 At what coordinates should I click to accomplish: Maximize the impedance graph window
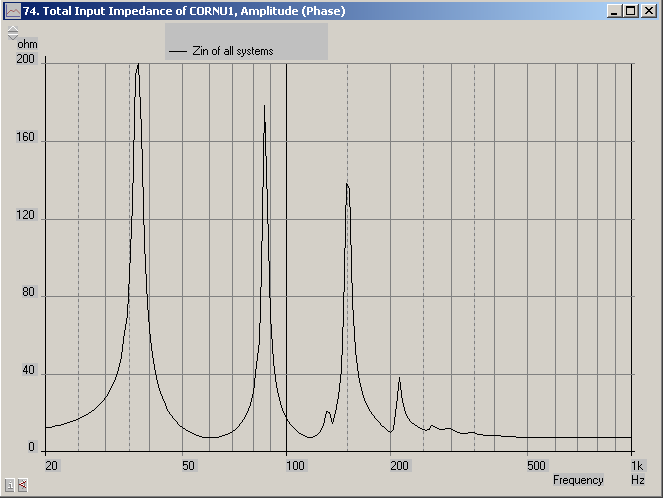coord(631,11)
